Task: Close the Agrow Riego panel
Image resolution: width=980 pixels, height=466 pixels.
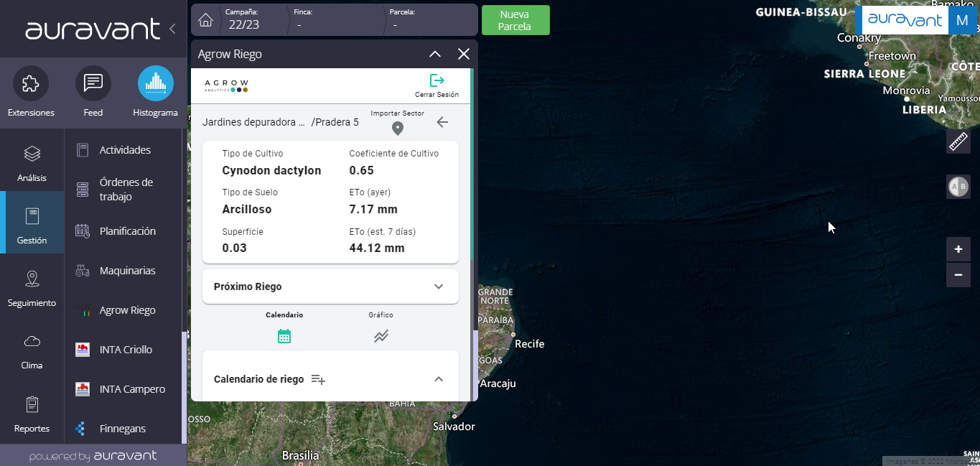Action: 464,54
